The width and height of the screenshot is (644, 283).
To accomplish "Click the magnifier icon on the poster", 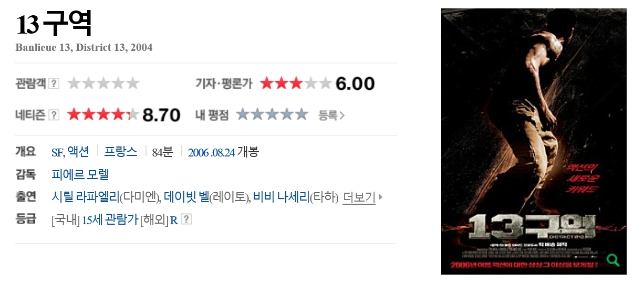I will coord(612,259).
